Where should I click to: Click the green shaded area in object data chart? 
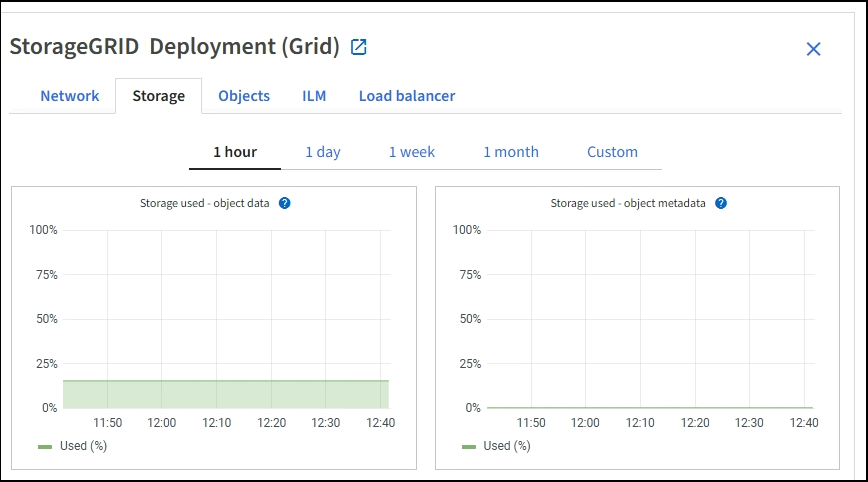(225, 394)
